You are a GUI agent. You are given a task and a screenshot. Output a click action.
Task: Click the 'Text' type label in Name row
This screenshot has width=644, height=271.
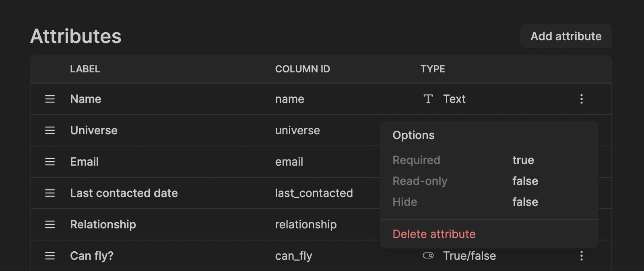454,99
